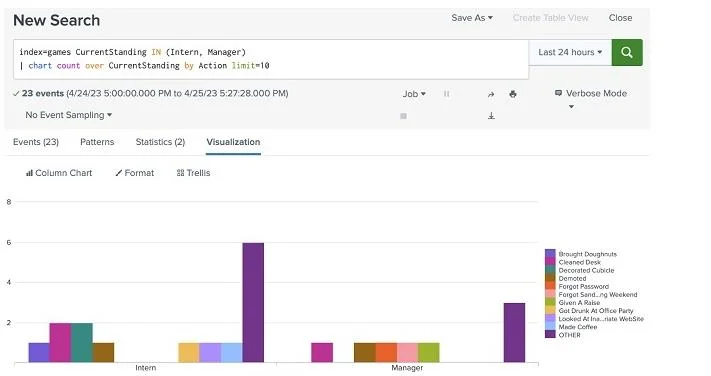Pause the search job
This screenshot has width=711, height=376.
[446, 94]
